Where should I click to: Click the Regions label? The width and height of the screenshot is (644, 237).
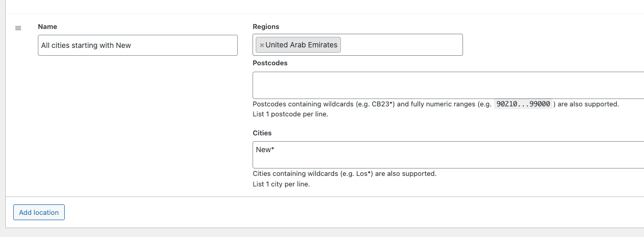pos(266,26)
